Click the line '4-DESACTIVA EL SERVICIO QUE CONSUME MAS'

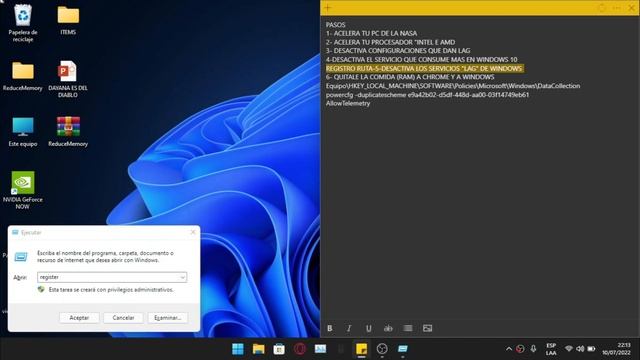pyautogui.click(x=421, y=60)
